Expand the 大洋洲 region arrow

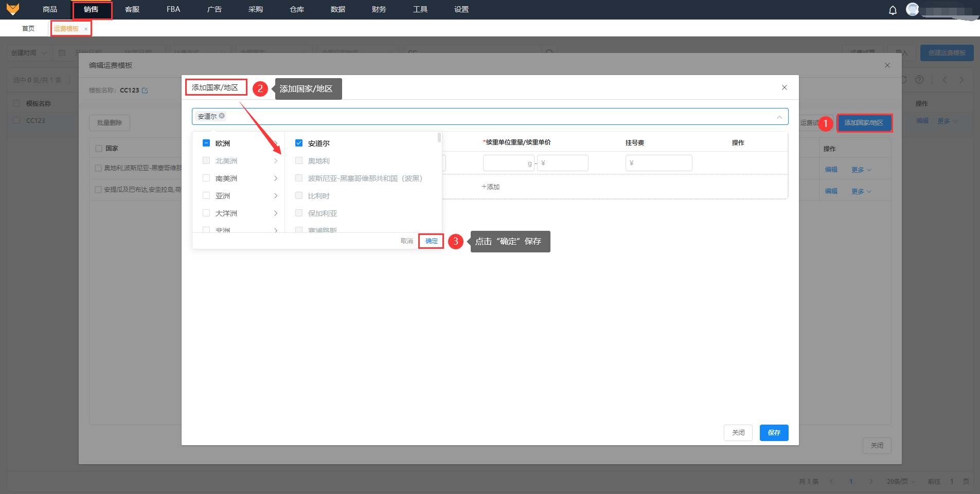(276, 213)
